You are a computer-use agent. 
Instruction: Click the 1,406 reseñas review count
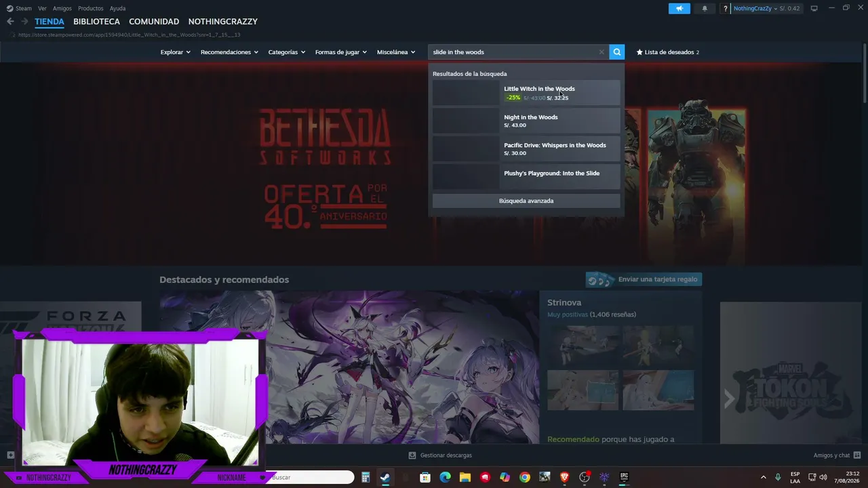pos(613,314)
